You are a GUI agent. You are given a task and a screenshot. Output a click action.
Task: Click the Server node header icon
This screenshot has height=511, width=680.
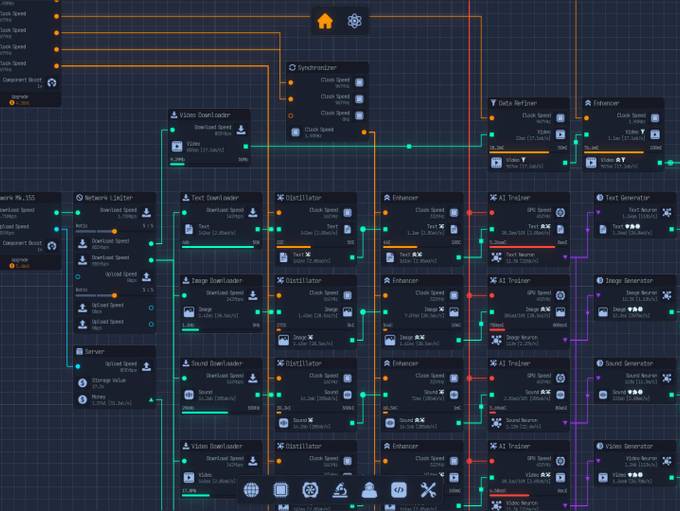point(79,351)
